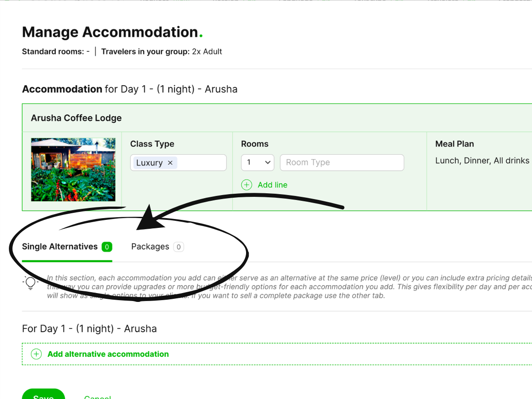
Task: Focus the Room Type input field
Action: pos(342,162)
